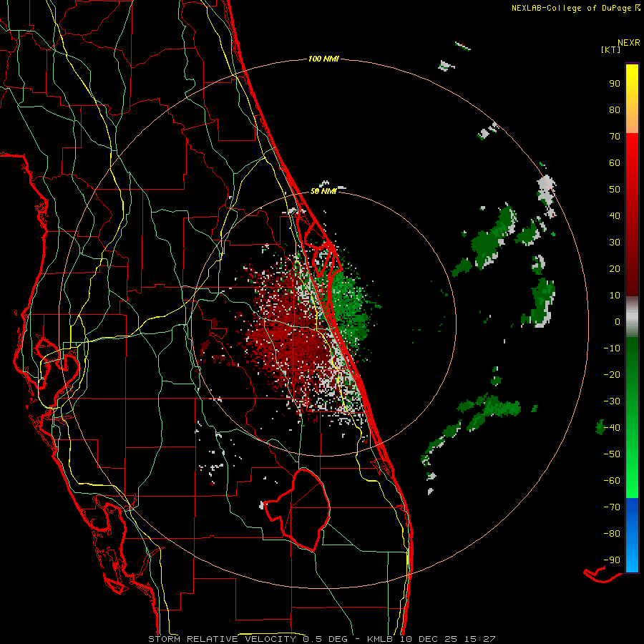Click the -40 knot value on the scale
This screenshot has height=644, width=644.
(612, 428)
